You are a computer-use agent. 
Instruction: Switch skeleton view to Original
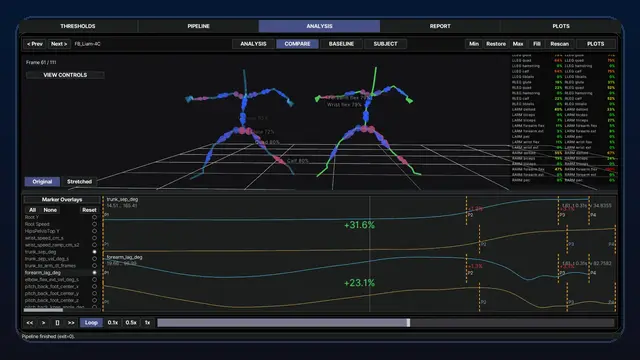(42, 182)
